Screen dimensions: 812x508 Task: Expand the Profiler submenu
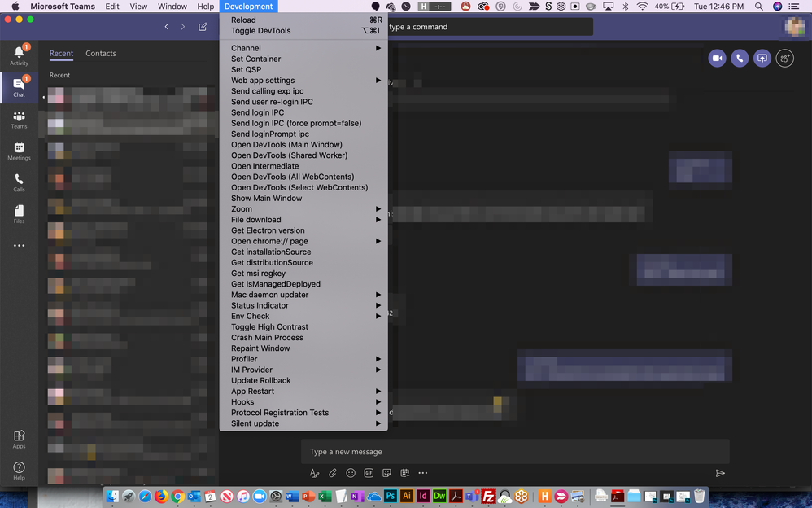pos(303,359)
